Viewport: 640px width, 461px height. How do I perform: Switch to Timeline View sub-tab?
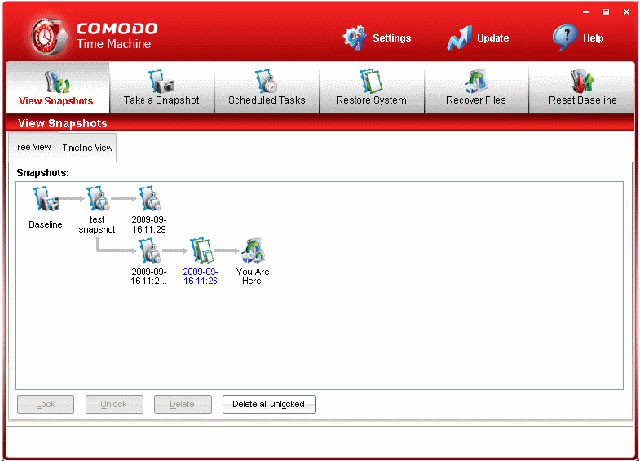pyautogui.click(x=88, y=148)
